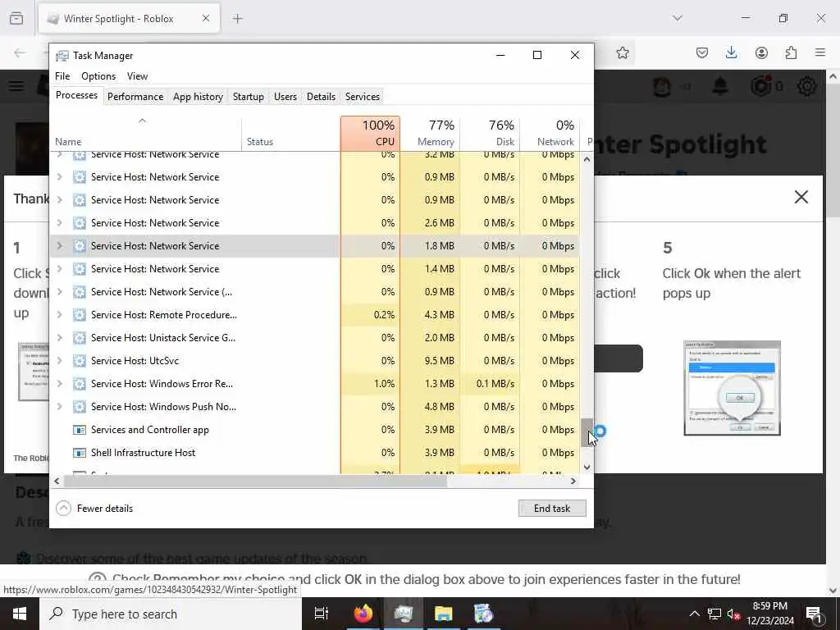Open Firefox application hamburger menu

point(820,52)
